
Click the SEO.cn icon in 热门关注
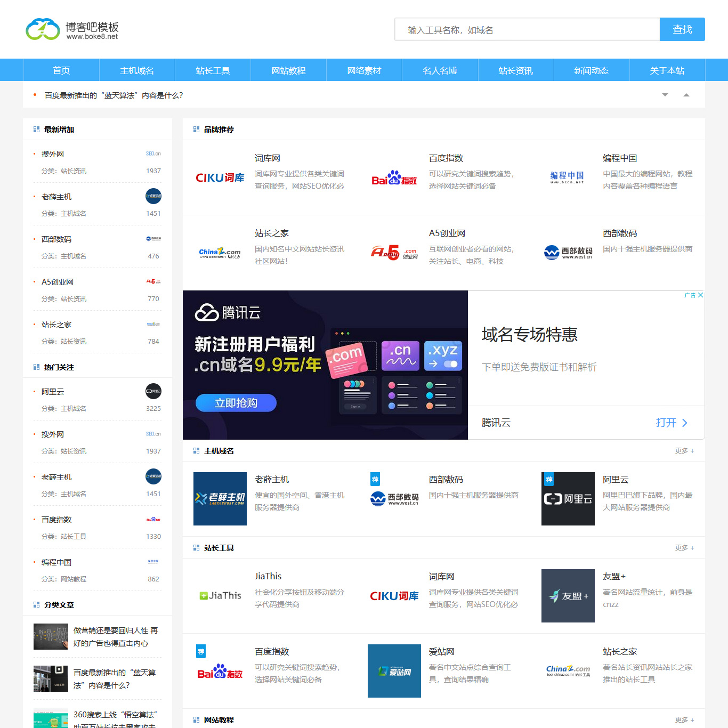[x=153, y=434]
